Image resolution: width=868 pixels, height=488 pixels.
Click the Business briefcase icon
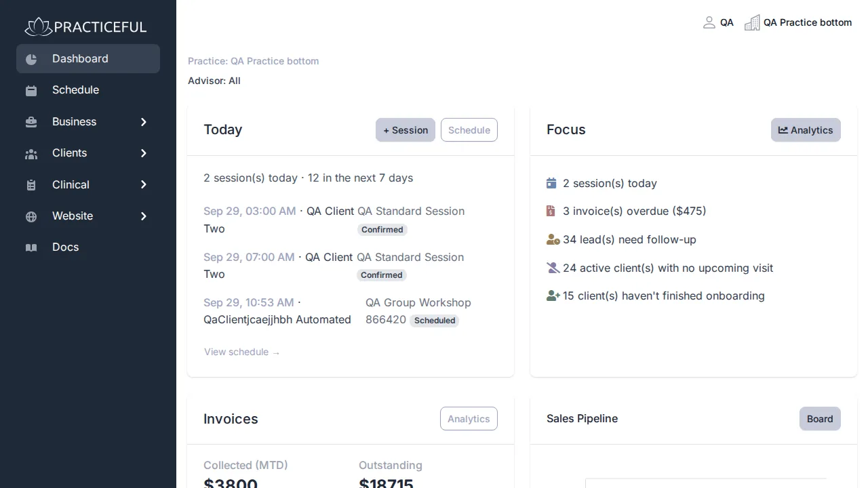[31, 122]
